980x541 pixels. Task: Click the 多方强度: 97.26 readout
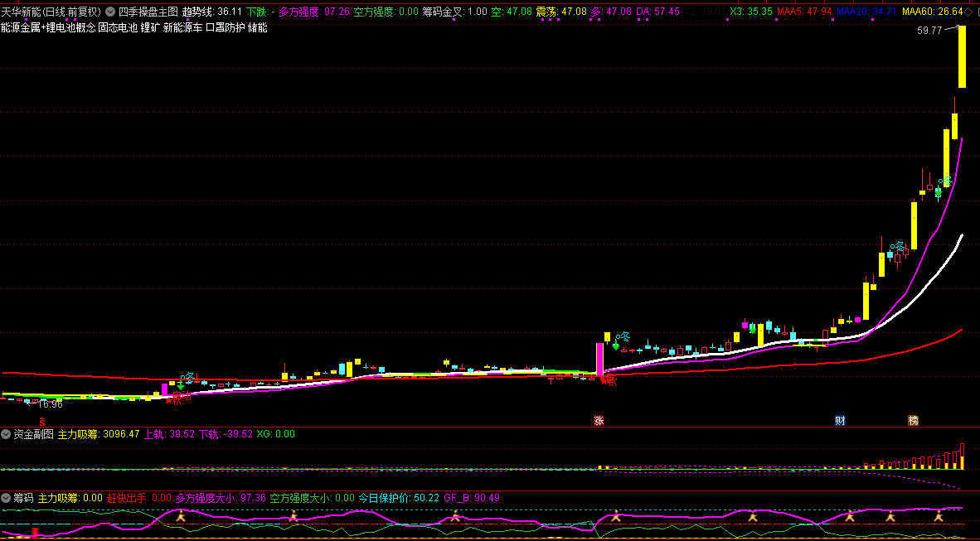(x=314, y=12)
